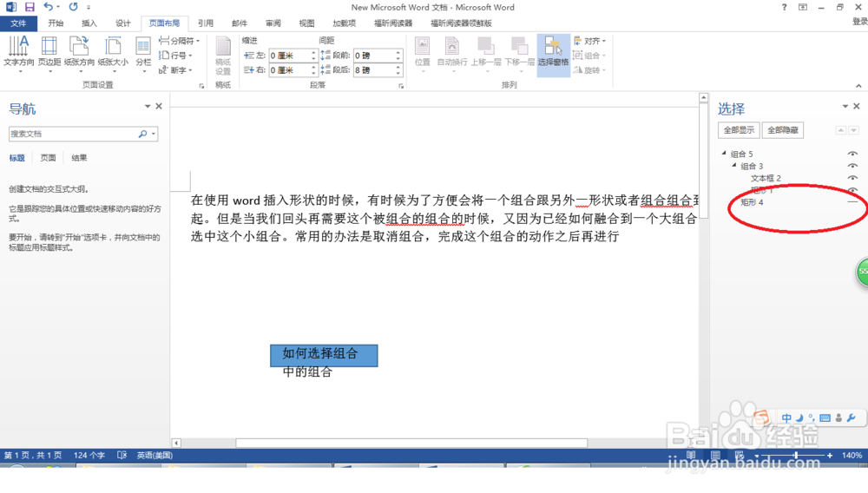This screenshot has height=493, width=868.
Task: Show hidden 矩形 4 via visibility toggle
Action: [852, 202]
